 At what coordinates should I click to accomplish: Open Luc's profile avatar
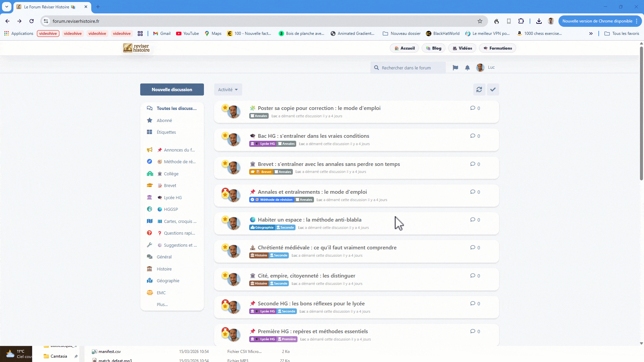(480, 67)
